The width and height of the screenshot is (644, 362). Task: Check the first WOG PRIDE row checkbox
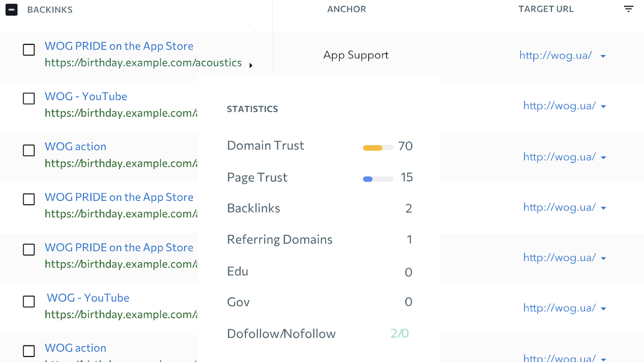pyautogui.click(x=29, y=50)
